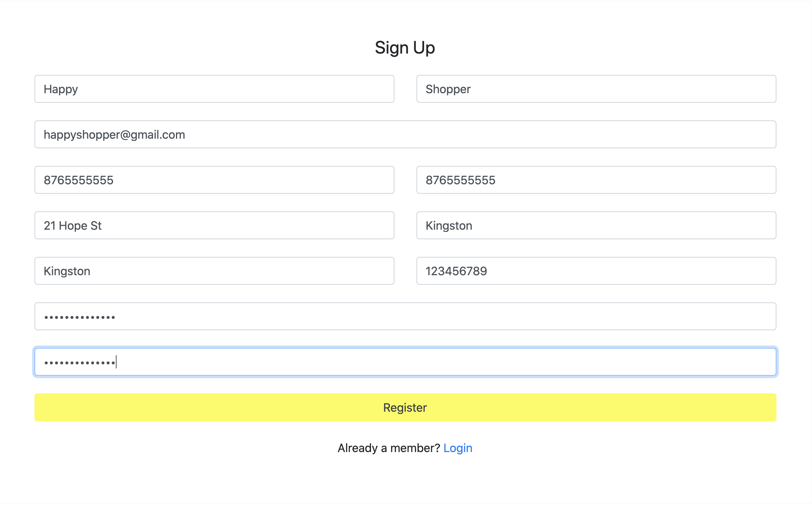The height and width of the screenshot is (506, 812).
Task: Select the Kingston field beside the street address
Action: coord(596,225)
